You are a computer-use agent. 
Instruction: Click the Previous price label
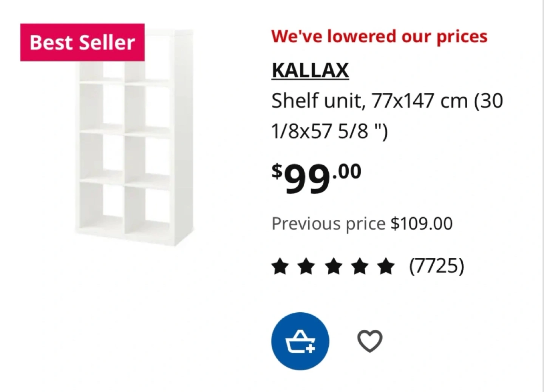pos(328,224)
